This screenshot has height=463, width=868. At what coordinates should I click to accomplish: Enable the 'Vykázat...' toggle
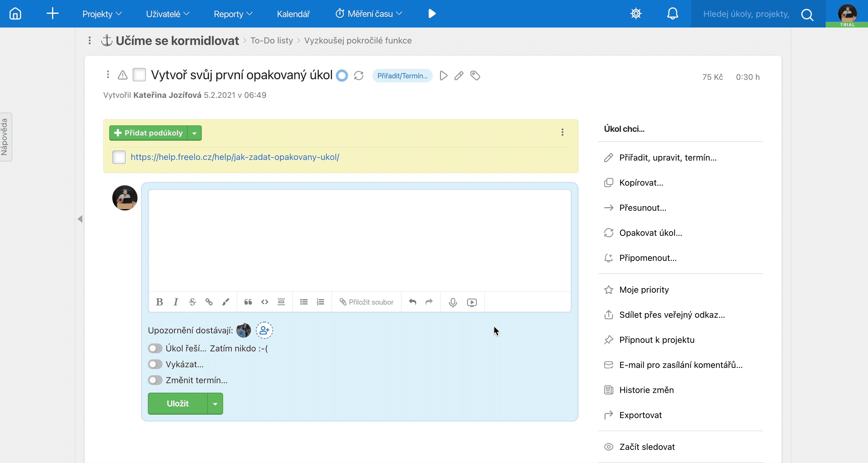tap(155, 364)
